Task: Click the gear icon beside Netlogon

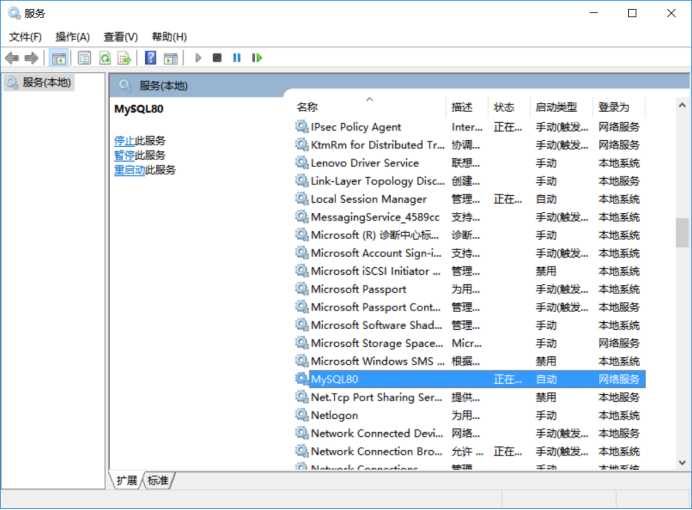Action: pyautogui.click(x=302, y=415)
